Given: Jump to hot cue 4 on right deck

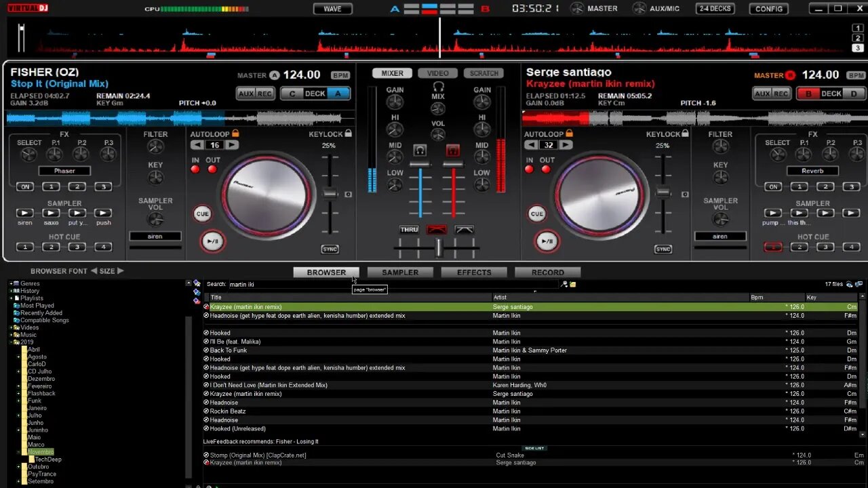Looking at the screenshot, I should click(851, 247).
